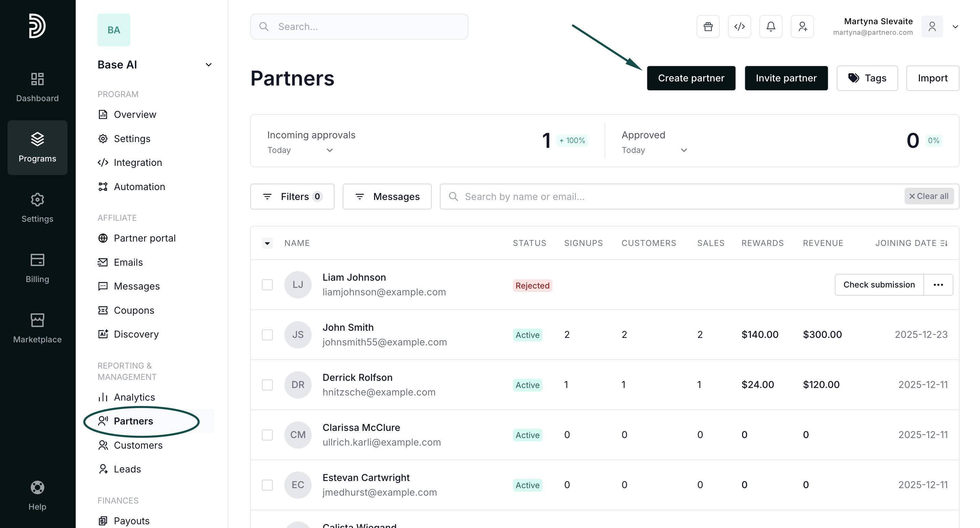Navigate to Coupons in the sidebar
Image resolution: width=980 pixels, height=528 pixels.
(x=134, y=310)
